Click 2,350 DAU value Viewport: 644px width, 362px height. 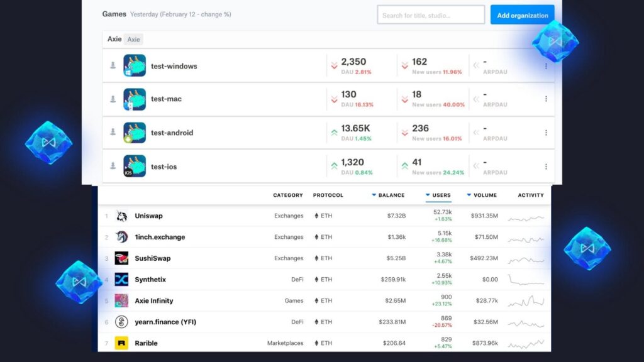(353, 62)
